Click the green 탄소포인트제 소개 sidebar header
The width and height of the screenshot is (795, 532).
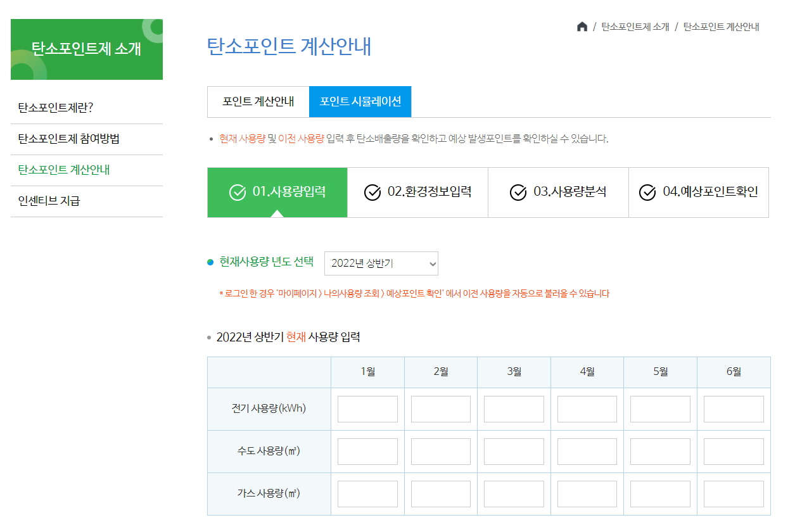point(87,49)
